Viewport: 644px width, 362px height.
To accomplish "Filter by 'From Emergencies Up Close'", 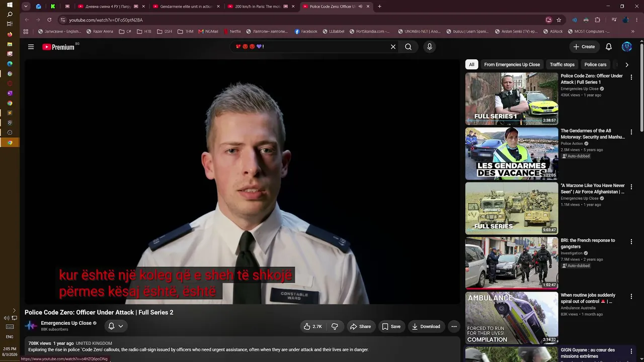I will pyautogui.click(x=512, y=64).
